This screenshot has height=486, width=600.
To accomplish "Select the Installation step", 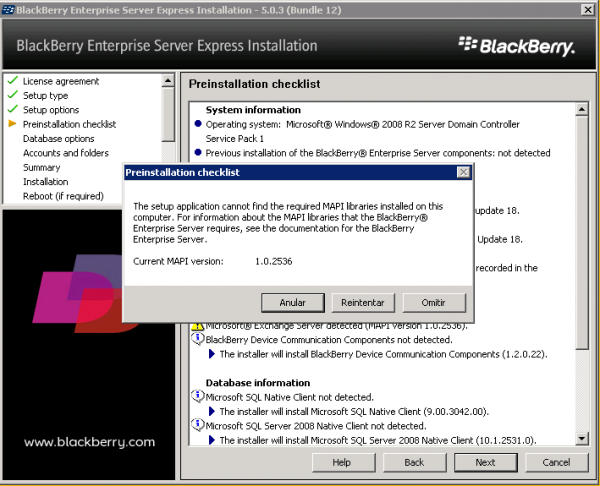I will [x=46, y=181].
